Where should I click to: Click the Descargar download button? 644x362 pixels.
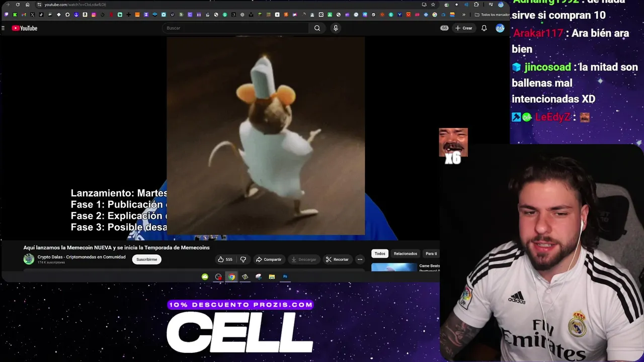(x=303, y=259)
